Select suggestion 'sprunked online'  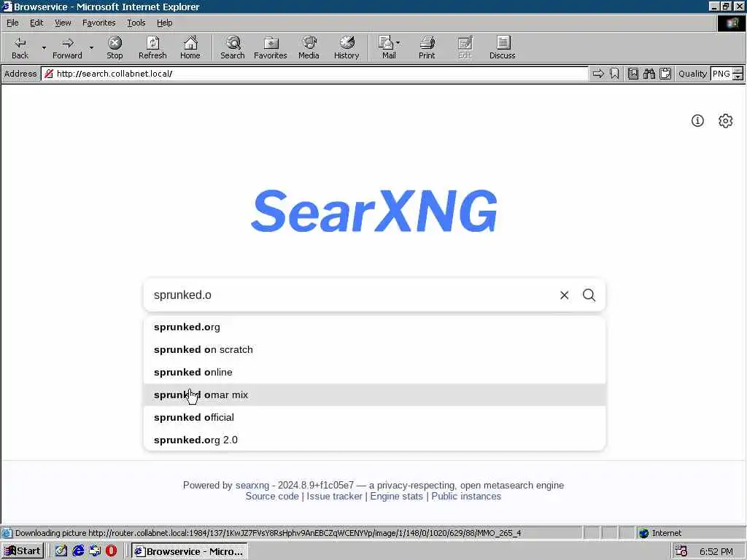[374, 373]
